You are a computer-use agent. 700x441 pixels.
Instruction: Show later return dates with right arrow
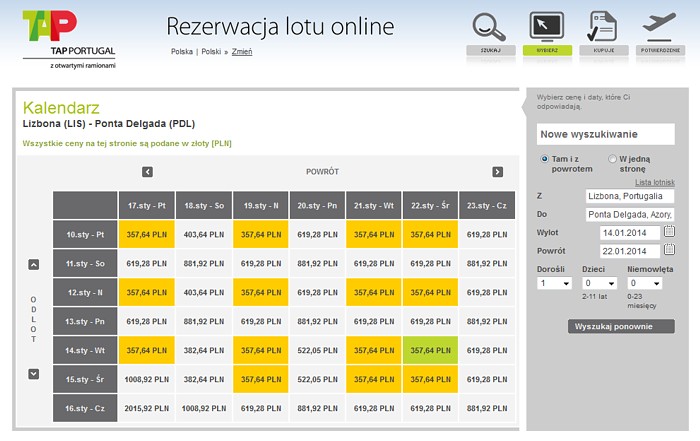[497, 172]
